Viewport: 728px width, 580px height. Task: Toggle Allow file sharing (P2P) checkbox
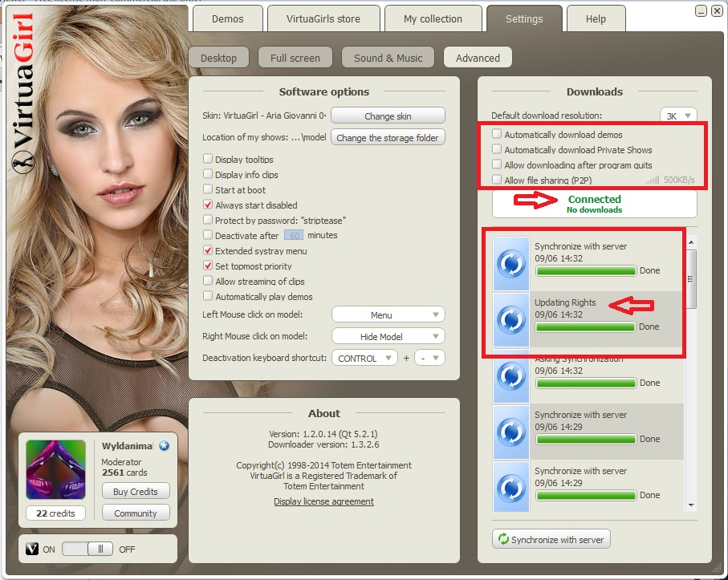tap(497, 180)
